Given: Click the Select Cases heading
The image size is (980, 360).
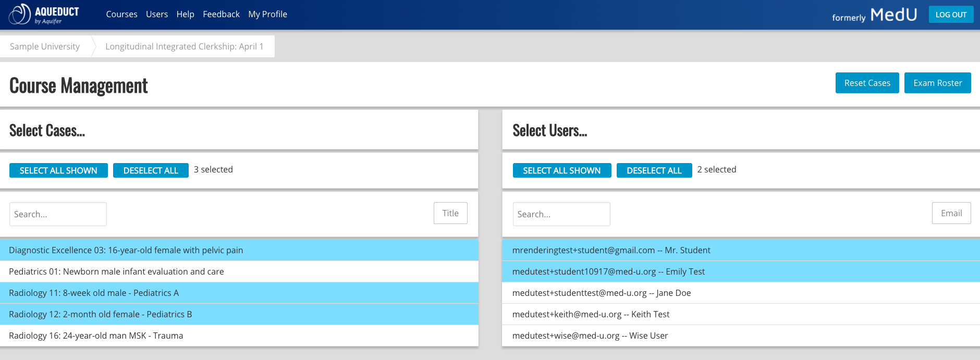Looking at the screenshot, I should (x=47, y=130).
